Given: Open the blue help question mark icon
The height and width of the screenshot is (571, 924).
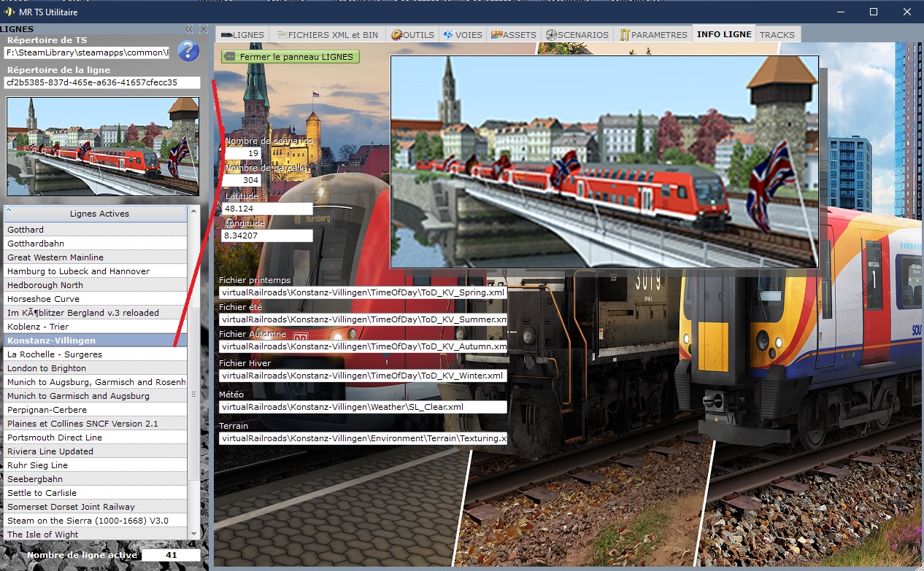Looking at the screenshot, I should tap(188, 50).
